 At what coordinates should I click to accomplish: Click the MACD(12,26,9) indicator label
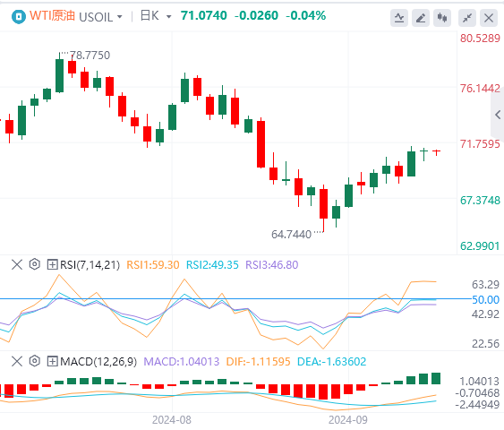tap(98, 362)
